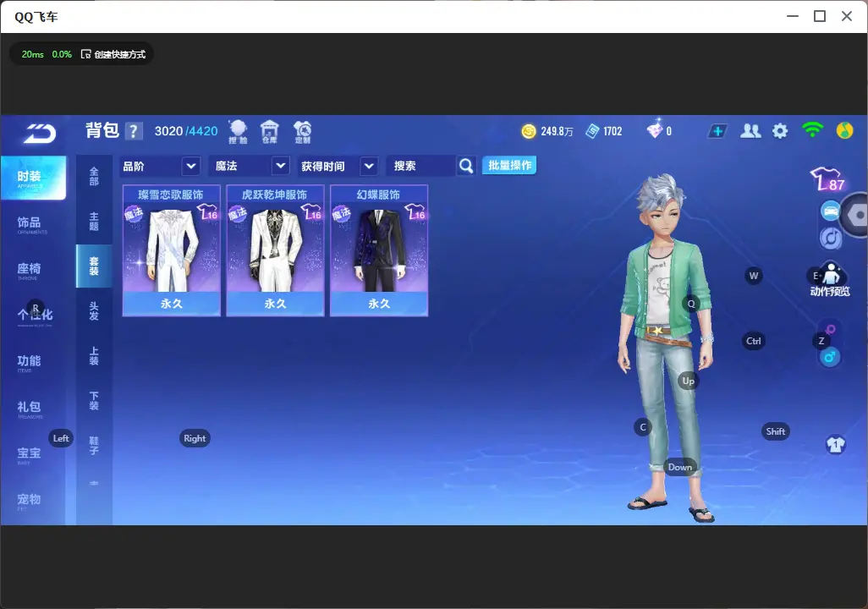The width and height of the screenshot is (868, 609).
Task: Select the 璨雪恋歌服饰 outfit card
Action: (x=172, y=251)
